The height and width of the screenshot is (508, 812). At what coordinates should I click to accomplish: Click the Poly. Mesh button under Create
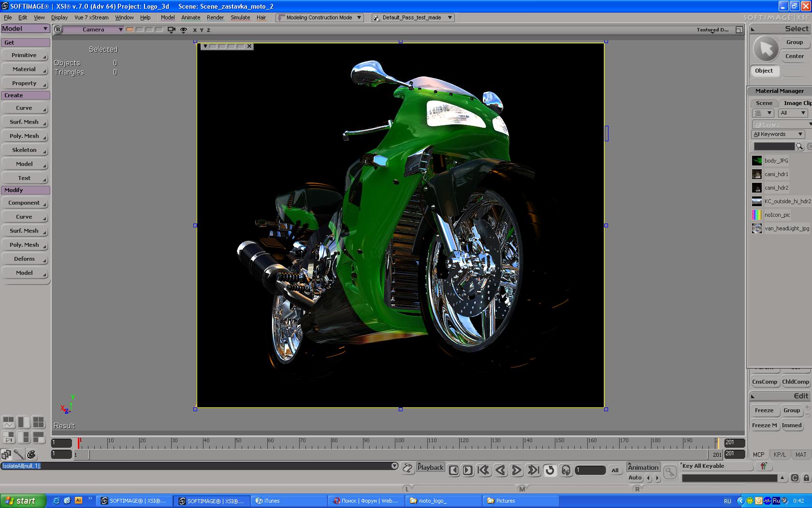(x=25, y=136)
